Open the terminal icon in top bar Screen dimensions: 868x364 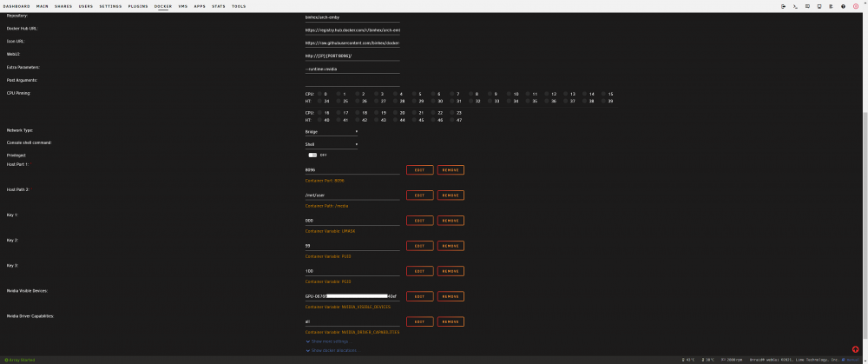pos(795,6)
